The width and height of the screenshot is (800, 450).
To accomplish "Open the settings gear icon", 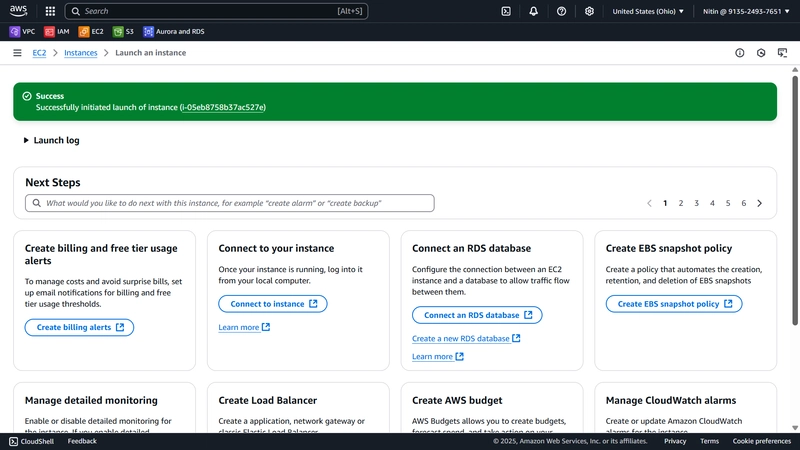I will click(x=589, y=11).
